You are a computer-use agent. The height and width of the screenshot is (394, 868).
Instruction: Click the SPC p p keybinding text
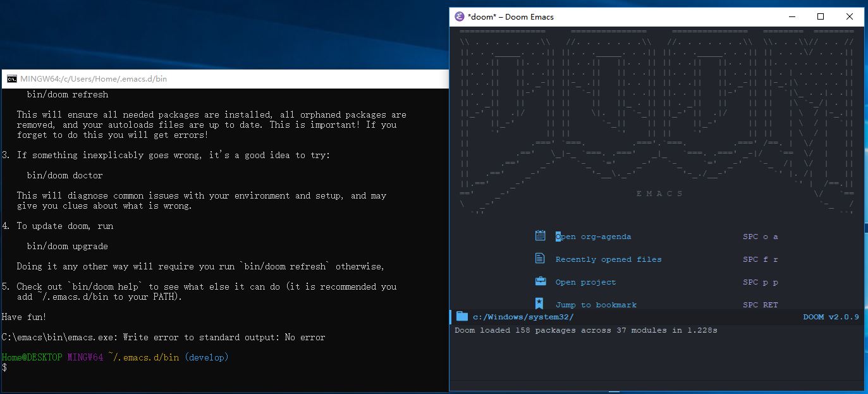pyautogui.click(x=761, y=282)
